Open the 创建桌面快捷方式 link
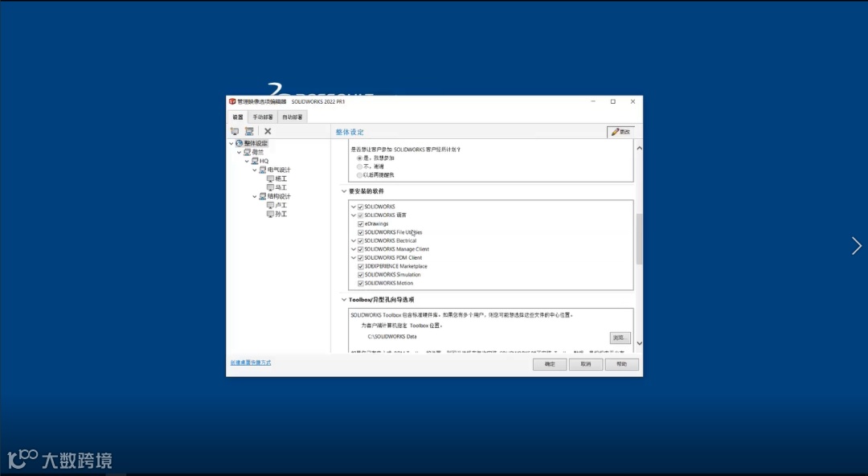The height and width of the screenshot is (476, 868). point(251,363)
